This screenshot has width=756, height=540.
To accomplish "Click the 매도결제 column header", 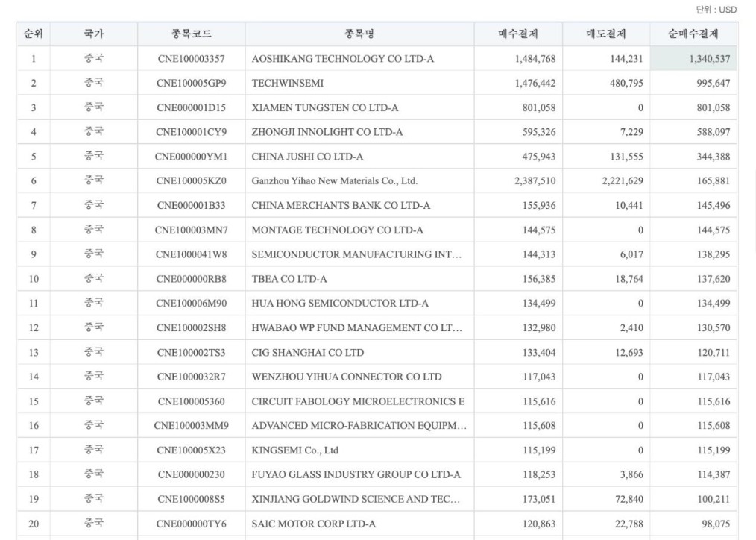I will click(605, 34).
